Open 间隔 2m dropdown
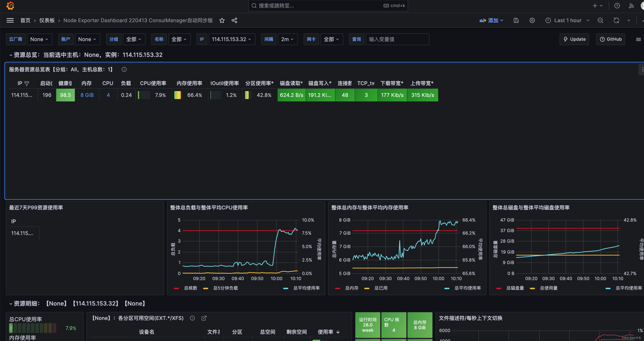This screenshot has width=644, height=341. coord(288,39)
